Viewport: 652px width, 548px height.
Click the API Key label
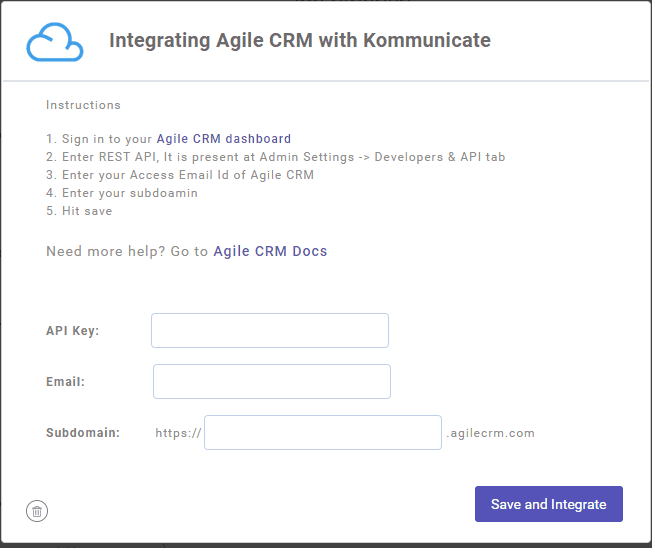tap(72, 331)
